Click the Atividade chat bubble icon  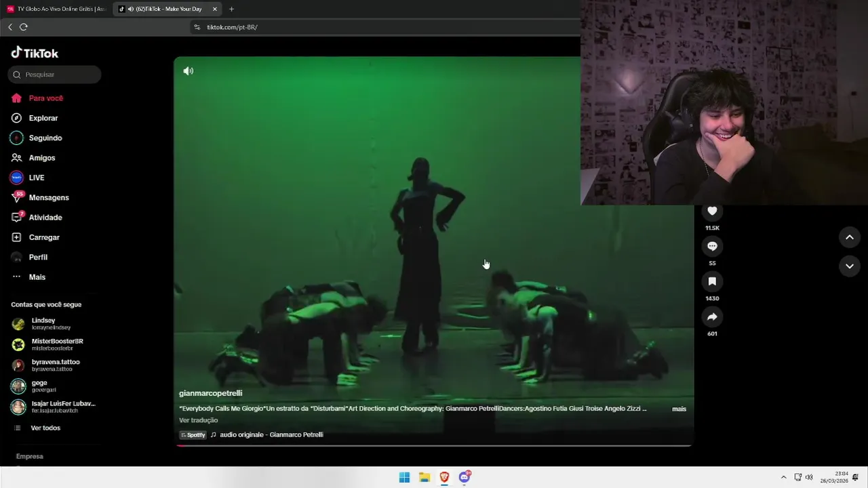(x=16, y=218)
